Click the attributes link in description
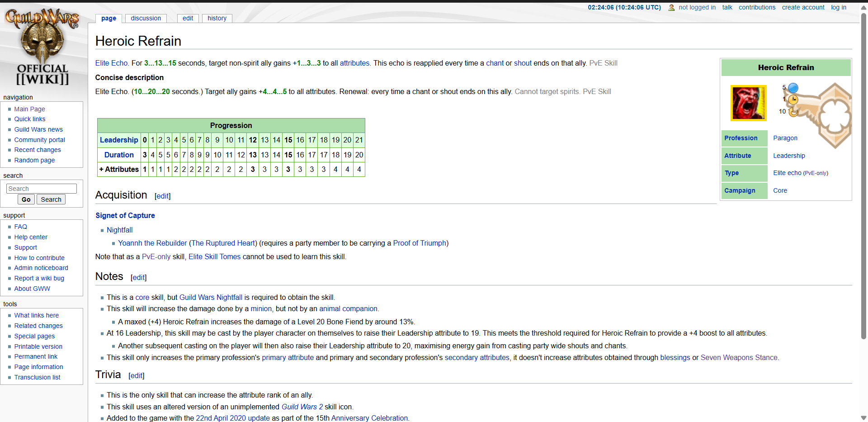 point(354,63)
